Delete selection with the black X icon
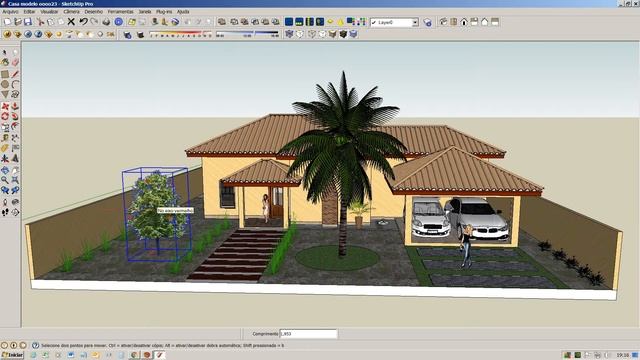 click(x=71, y=22)
